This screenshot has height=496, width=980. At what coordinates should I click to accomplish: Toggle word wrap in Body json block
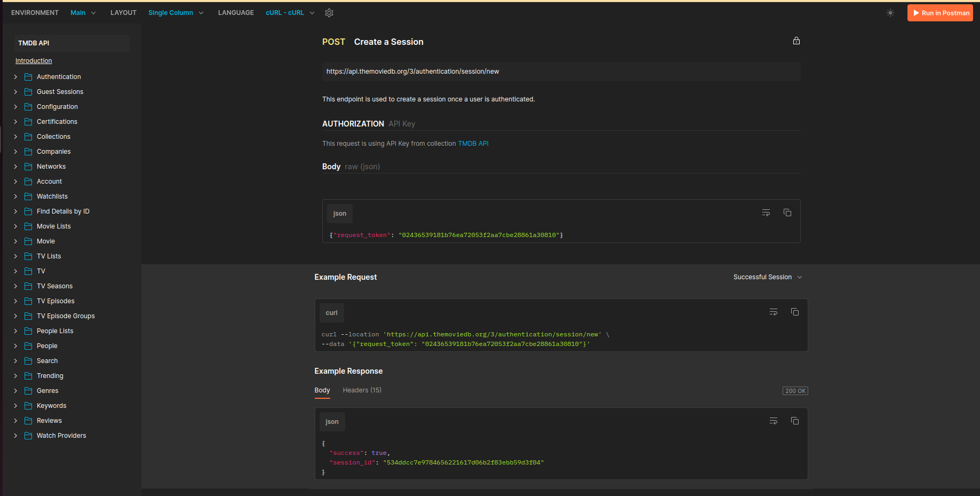[x=766, y=212]
